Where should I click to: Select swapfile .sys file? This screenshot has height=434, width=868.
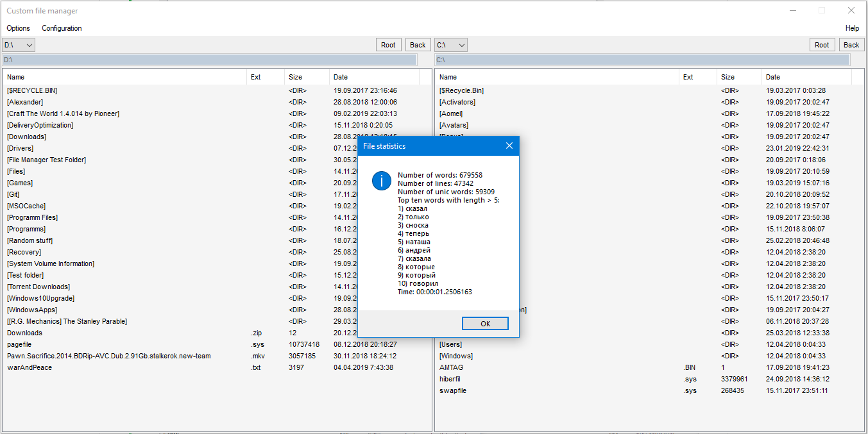pyautogui.click(x=453, y=391)
